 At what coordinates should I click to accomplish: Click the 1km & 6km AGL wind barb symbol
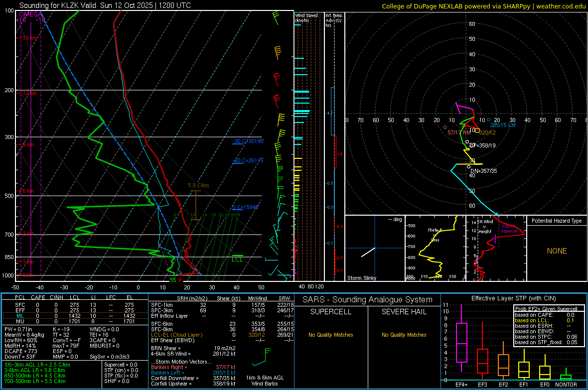[262, 357]
